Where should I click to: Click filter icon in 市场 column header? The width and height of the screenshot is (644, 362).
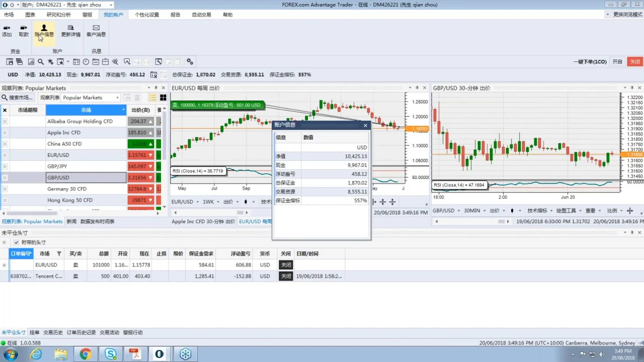coord(59,254)
